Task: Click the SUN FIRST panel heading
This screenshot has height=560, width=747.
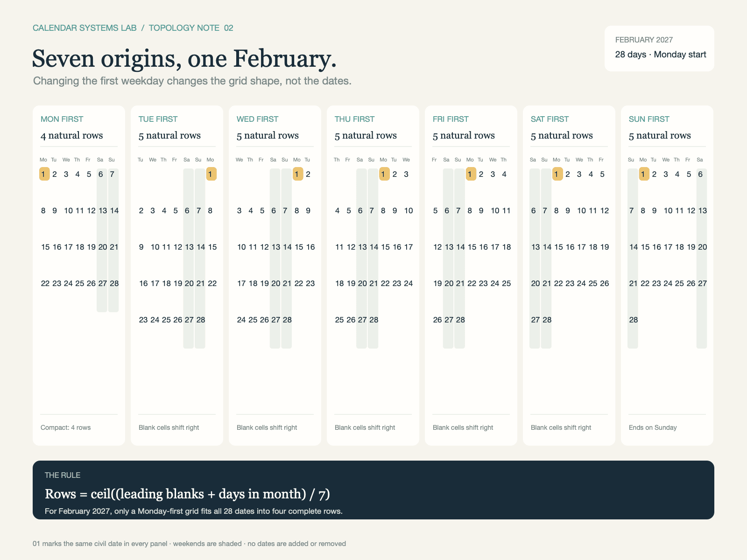Action: tap(649, 119)
